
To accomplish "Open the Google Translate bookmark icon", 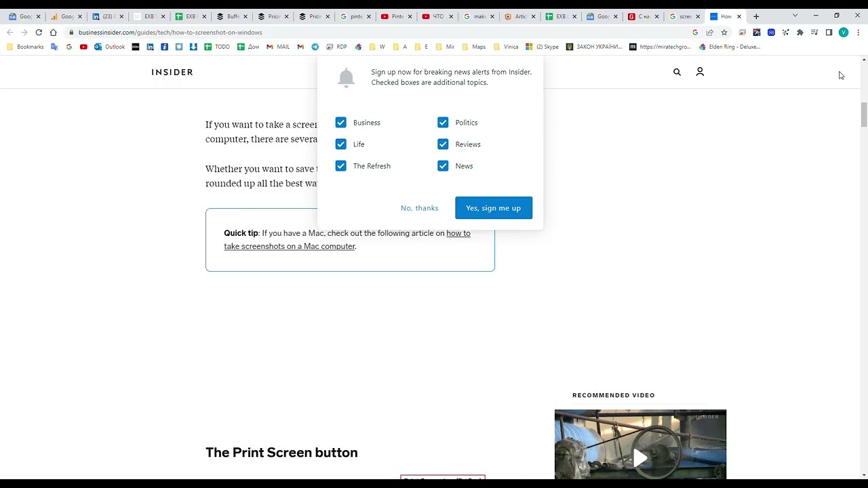I will tap(54, 47).
